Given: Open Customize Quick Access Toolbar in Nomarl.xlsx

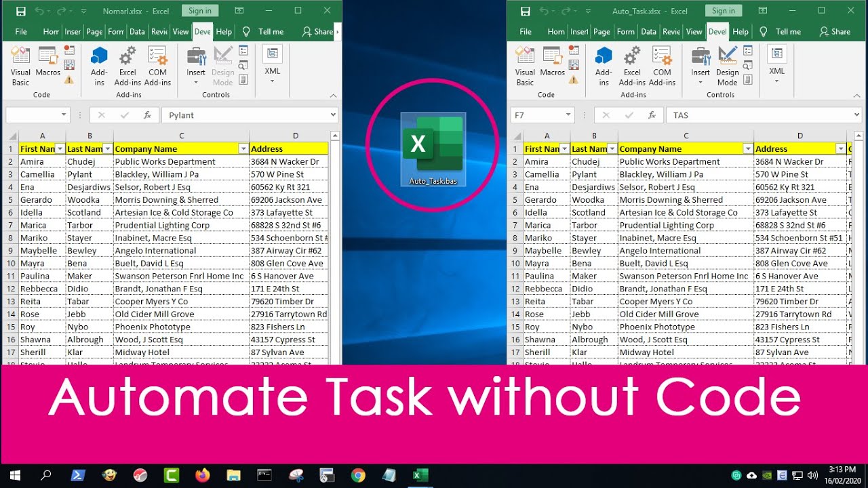Looking at the screenshot, I should (x=83, y=11).
